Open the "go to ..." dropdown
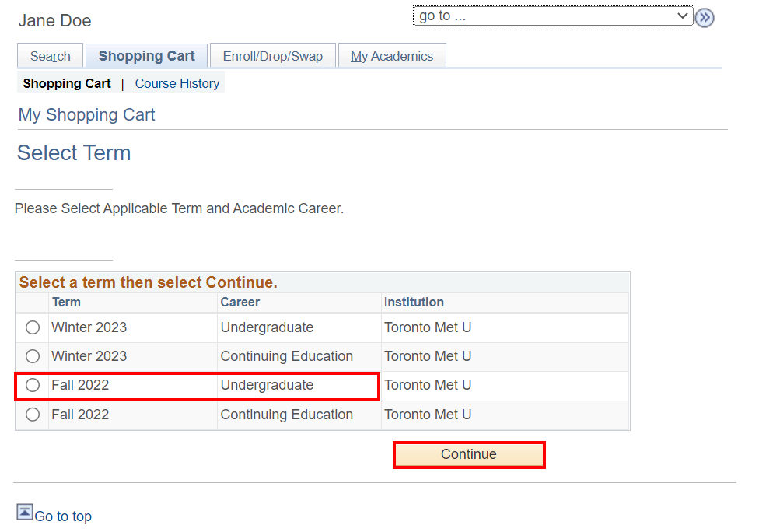The height and width of the screenshot is (532, 759). point(552,16)
